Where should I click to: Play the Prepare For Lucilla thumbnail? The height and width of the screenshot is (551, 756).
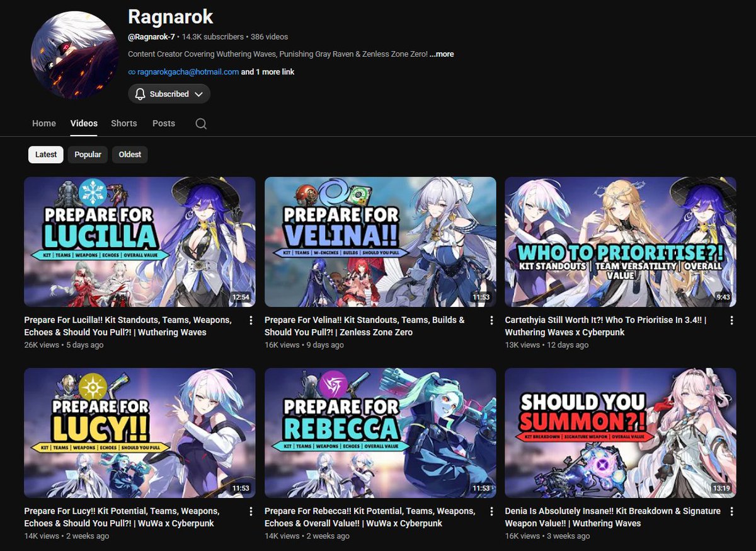click(140, 242)
